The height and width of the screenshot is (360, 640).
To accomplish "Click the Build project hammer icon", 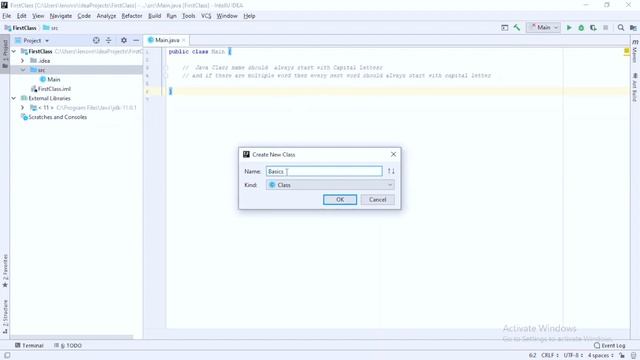I will coord(517,28).
